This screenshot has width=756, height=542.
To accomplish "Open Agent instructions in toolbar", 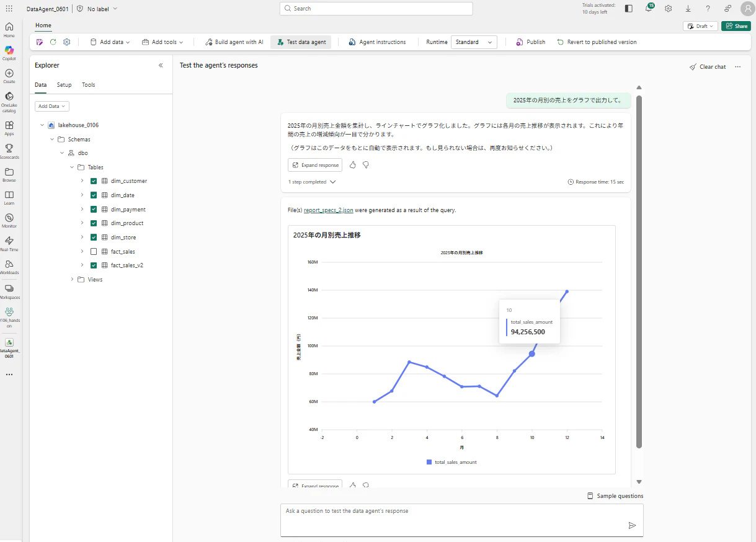I will click(x=377, y=42).
